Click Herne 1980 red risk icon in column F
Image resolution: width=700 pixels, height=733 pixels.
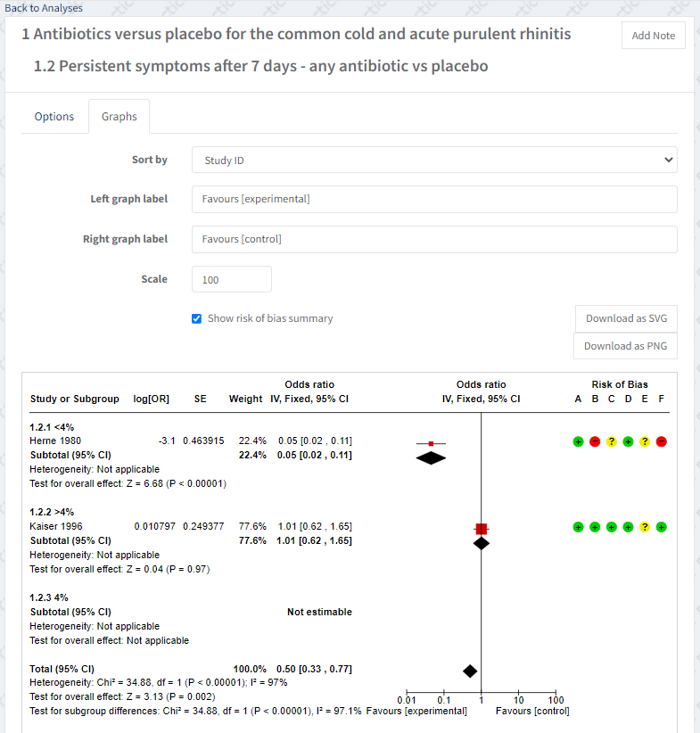pyautogui.click(x=661, y=441)
